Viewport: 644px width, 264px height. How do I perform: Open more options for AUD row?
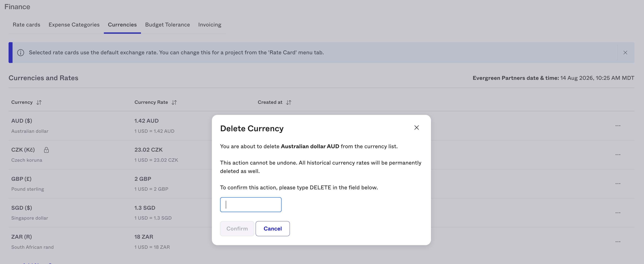[x=618, y=126]
